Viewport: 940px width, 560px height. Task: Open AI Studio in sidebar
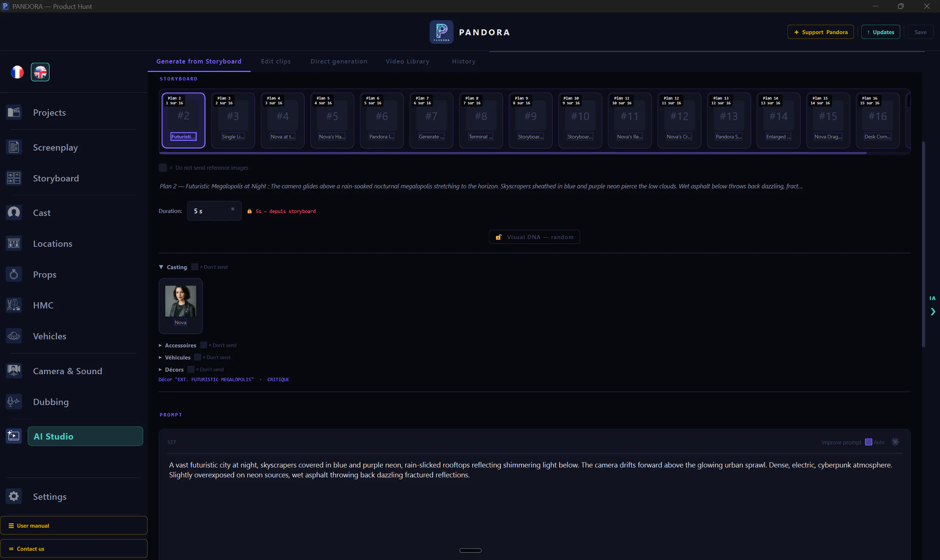pos(85,436)
